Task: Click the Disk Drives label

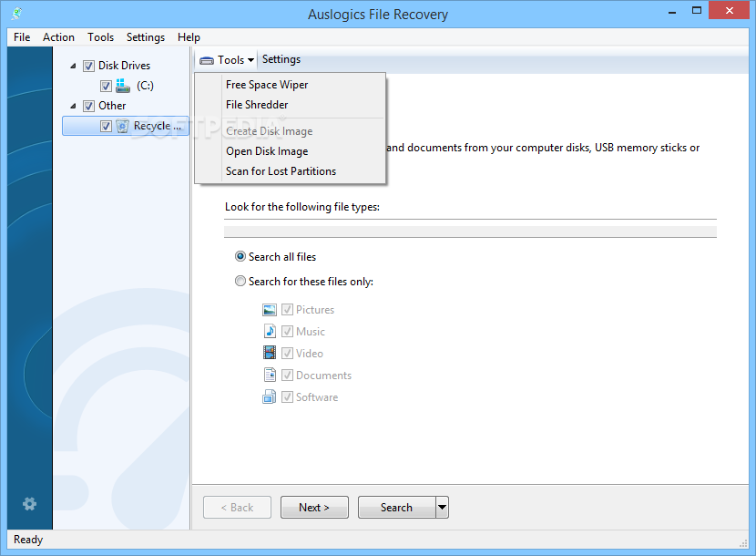Action: click(125, 66)
